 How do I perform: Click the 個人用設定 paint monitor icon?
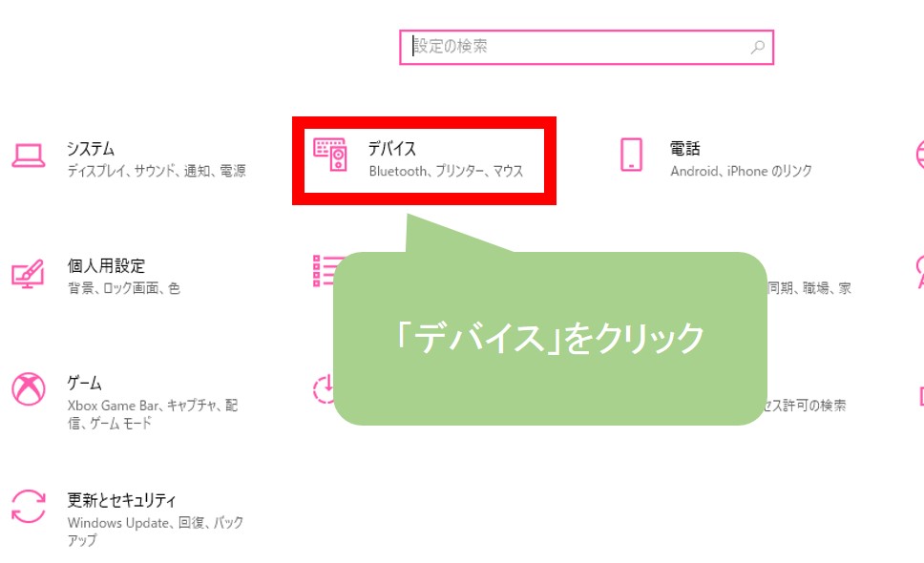(28, 274)
